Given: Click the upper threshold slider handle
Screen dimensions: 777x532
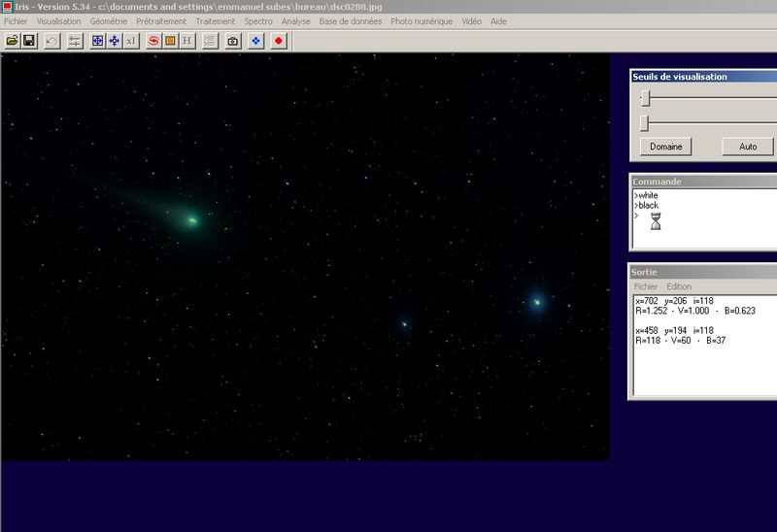Looking at the screenshot, I should [x=645, y=98].
